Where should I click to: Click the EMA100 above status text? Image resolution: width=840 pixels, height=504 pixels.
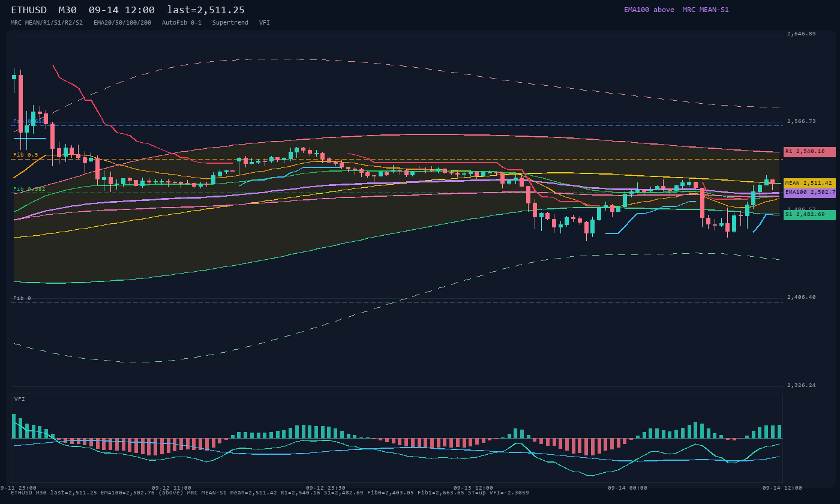tap(649, 10)
